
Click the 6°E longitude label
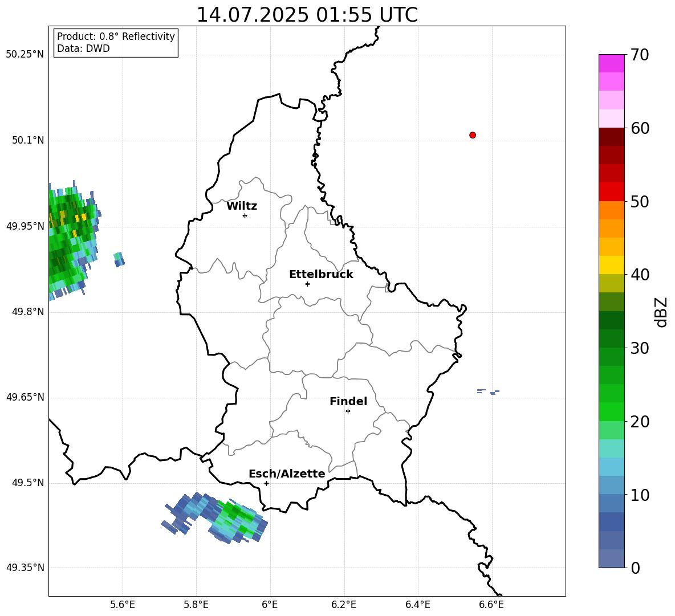click(x=270, y=605)
